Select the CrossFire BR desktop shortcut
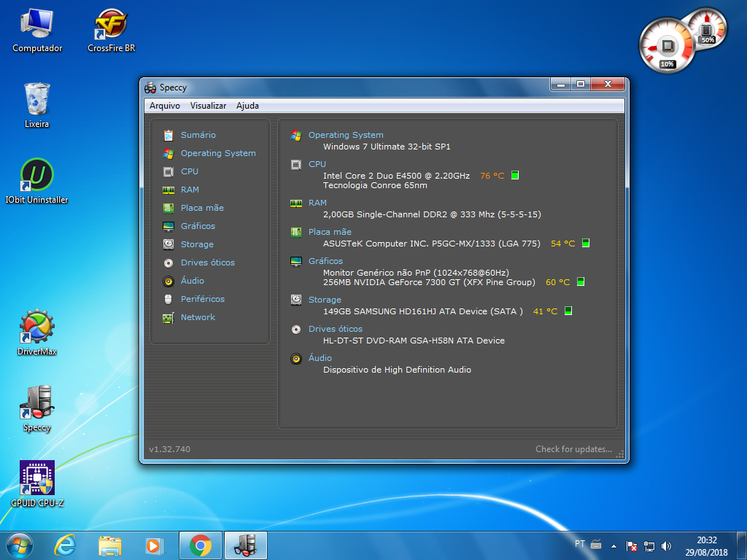747x560 pixels. [x=112, y=31]
